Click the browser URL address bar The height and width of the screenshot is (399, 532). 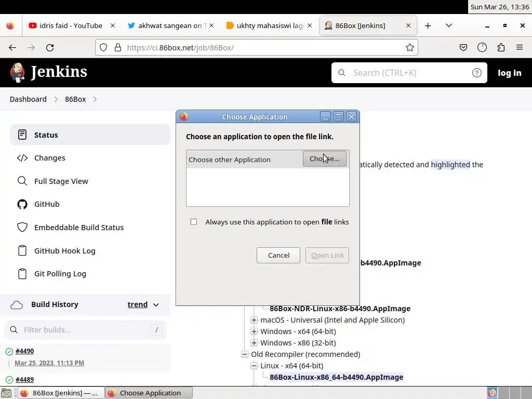pyautogui.click(x=257, y=47)
